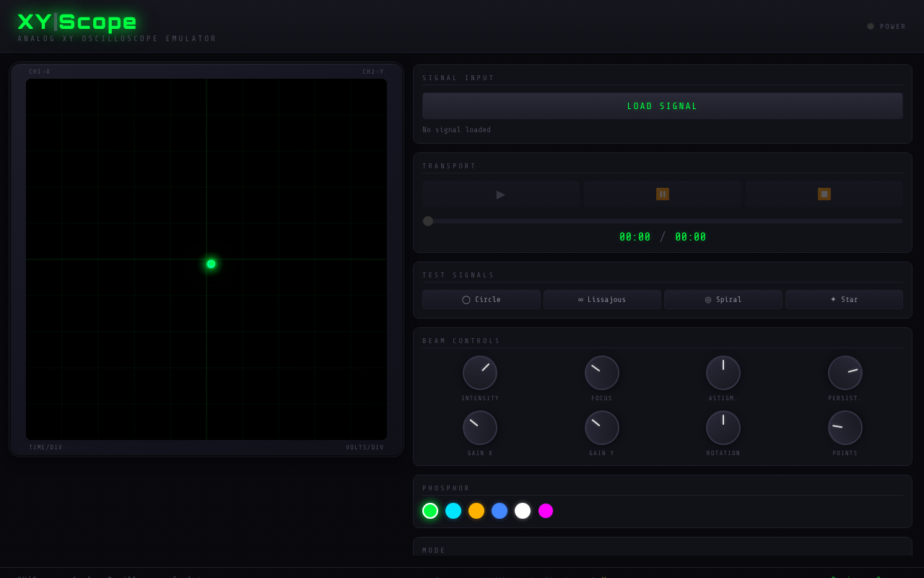Generate the Circle test signal
The height and width of the screenshot is (578, 924).
coord(481,300)
